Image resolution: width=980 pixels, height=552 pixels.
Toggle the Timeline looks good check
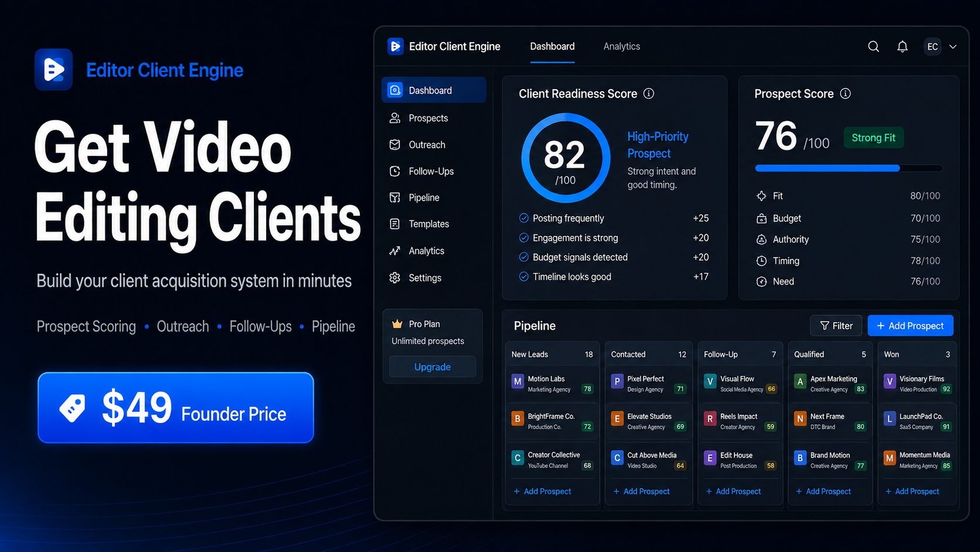[524, 276]
